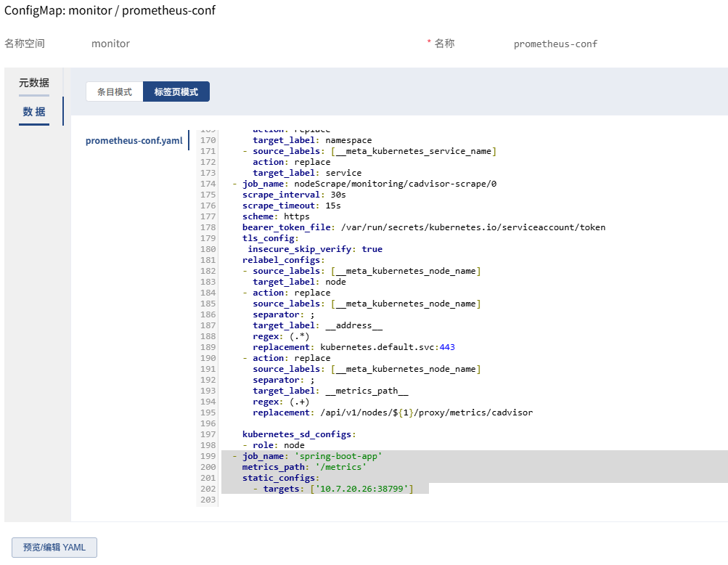Click the scrape_interval: 30s line
Viewport: 728px width, 565px height.
tap(294, 195)
